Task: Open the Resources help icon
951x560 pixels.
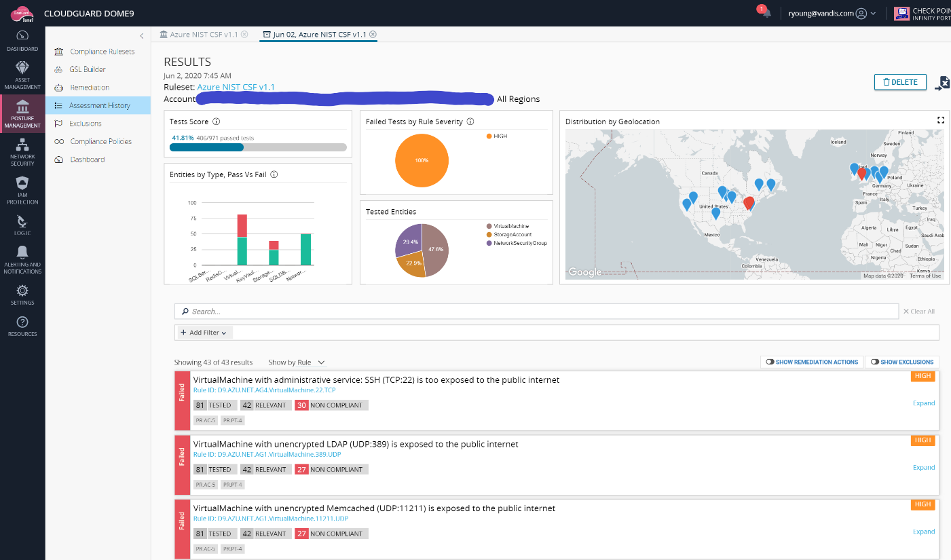Action: pos(22,322)
